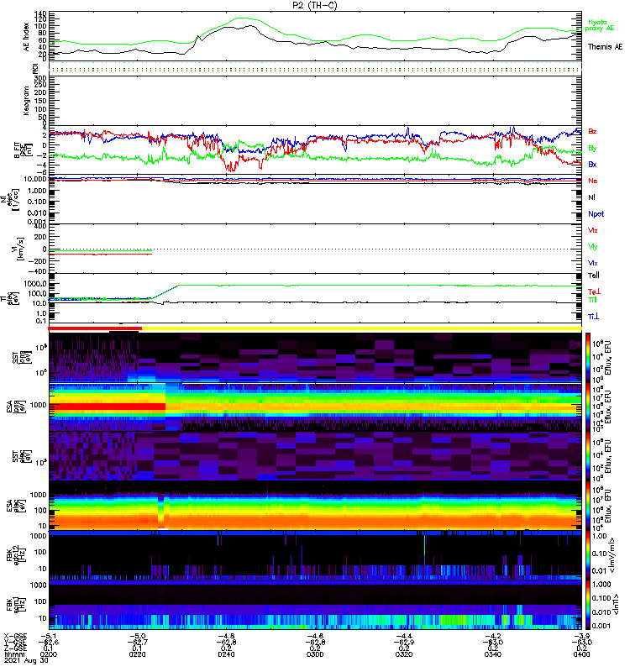Viewport: 630px width, 672px height.
Task: Click the green By legend label
Action: pyautogui.click(x=592, y=149)
